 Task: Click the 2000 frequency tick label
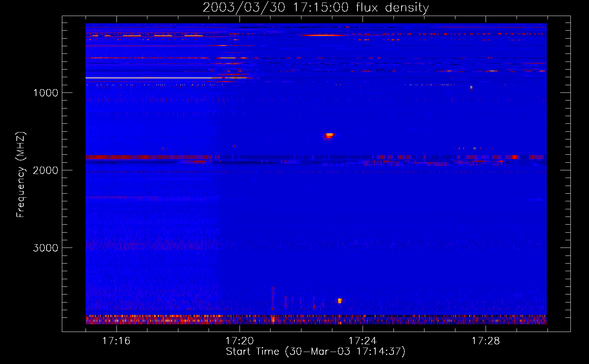coord(46,170)
